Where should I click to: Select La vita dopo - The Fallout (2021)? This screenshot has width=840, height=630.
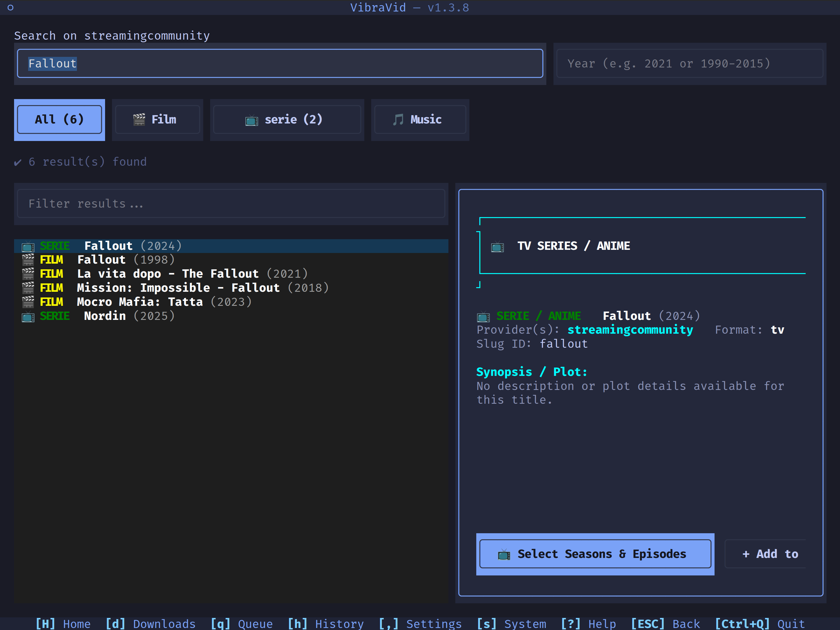pyautogui.click(x=231, y=274)
